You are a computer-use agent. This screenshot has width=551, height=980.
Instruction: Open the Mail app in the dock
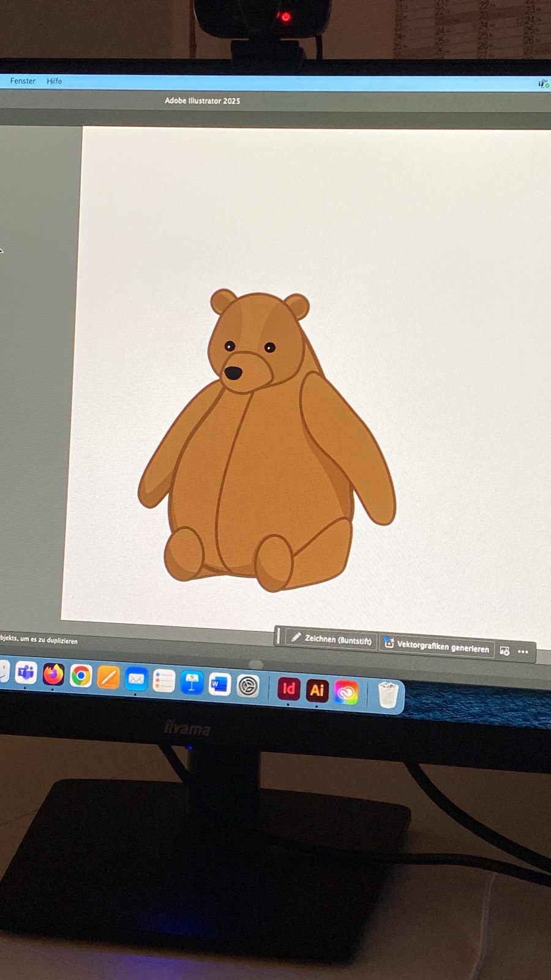(136, 679)
